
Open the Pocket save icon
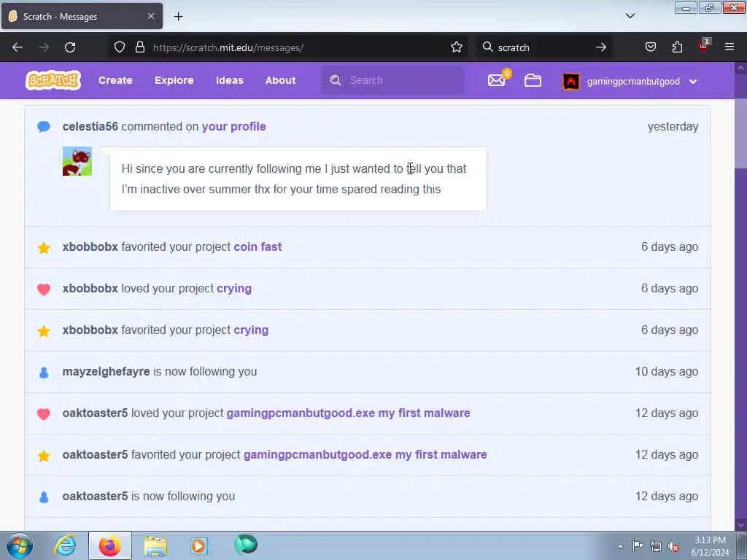click(651, 47)
